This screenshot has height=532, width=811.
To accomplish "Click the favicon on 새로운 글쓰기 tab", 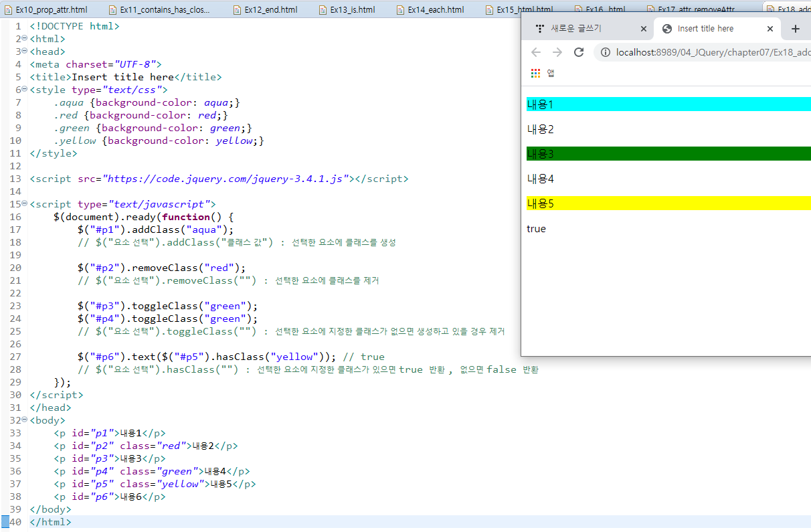I will point(540,29).
